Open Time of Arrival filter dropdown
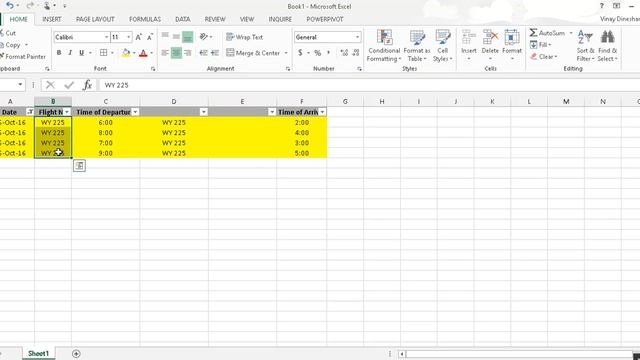 coord(322,112)
